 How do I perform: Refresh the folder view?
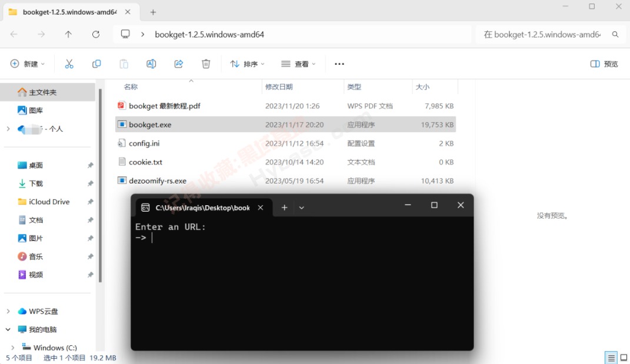coord(96,35)
